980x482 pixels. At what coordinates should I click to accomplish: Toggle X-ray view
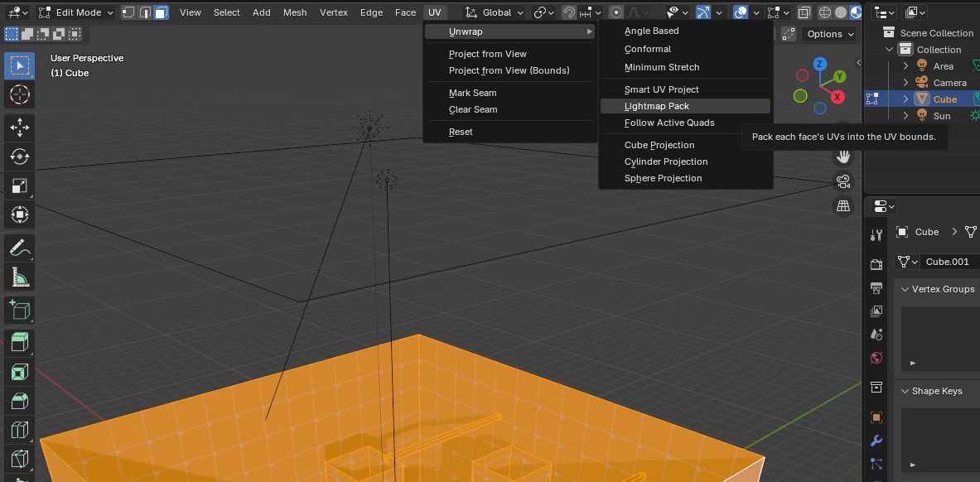click(804, 12)
